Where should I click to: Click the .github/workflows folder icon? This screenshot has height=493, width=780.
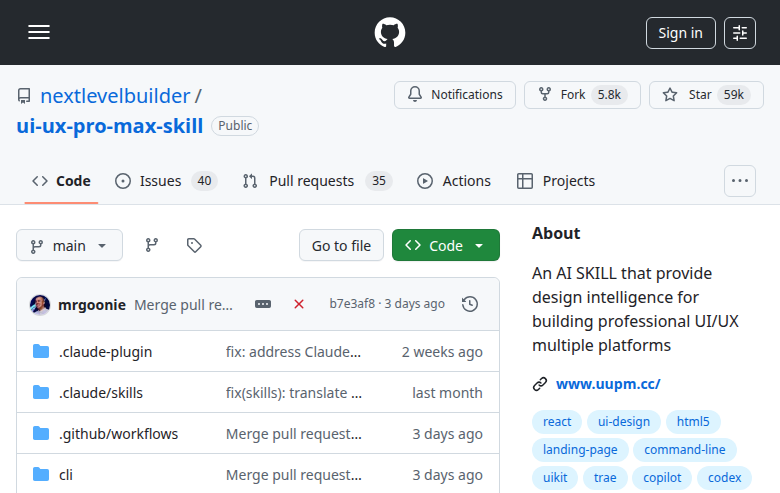tap(41, 434)
